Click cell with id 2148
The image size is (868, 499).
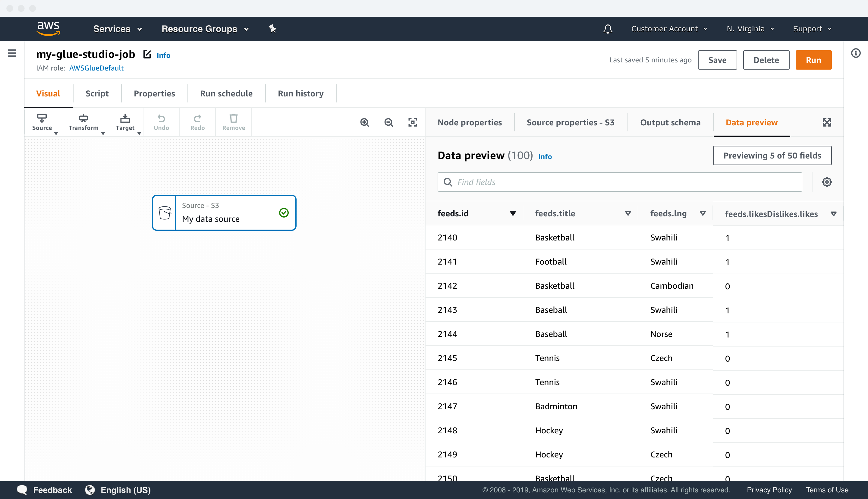447,430
